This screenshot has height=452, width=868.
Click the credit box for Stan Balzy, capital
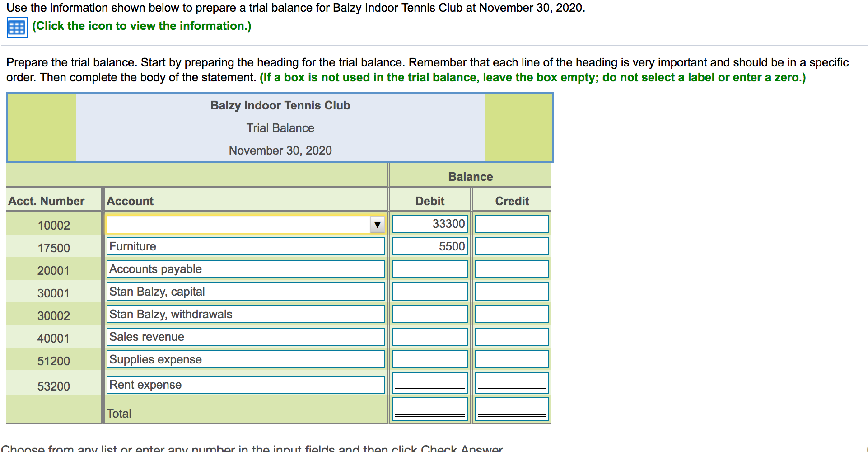tap(511, 291)
